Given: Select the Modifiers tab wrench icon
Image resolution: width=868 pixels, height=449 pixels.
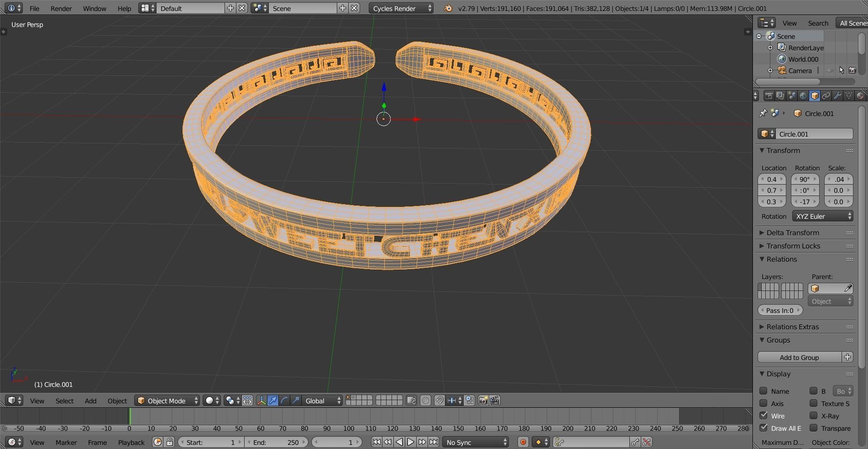Looking at the screenshot, I should pyautogui.click(x=837, y=95).
